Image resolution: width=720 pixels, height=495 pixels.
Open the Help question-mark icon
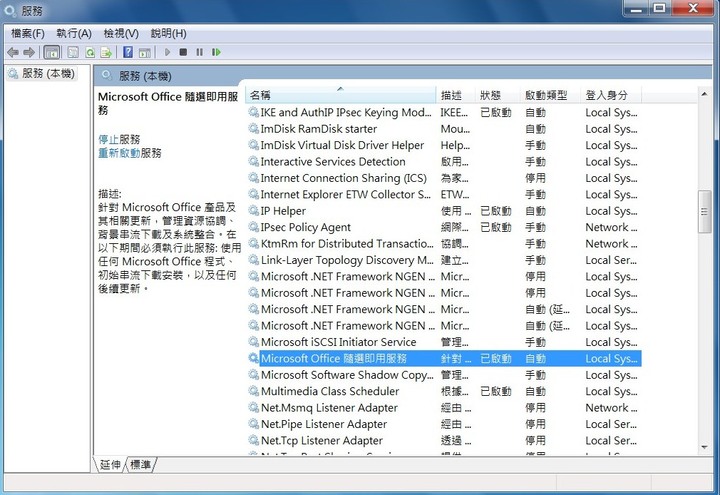pos(128,52)
